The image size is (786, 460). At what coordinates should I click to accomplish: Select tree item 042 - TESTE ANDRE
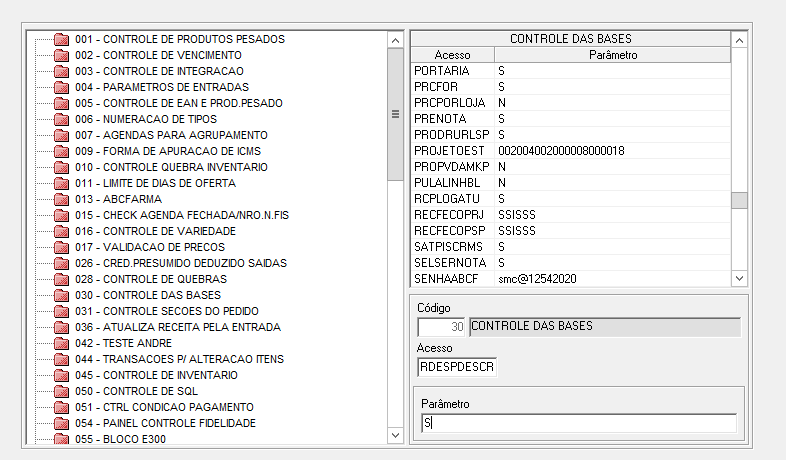[x=123, y=343]
